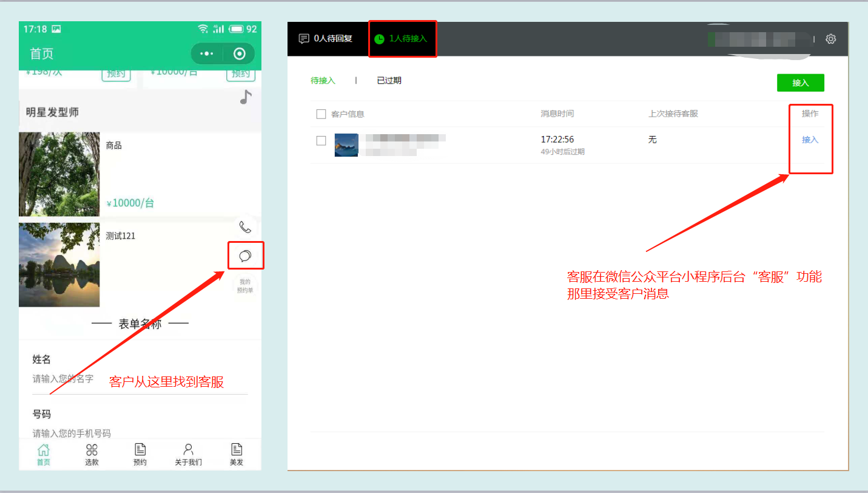Tap the 选款 bottom navigation icon
Viewport: 868px width, 493px height.
(92, 454)
